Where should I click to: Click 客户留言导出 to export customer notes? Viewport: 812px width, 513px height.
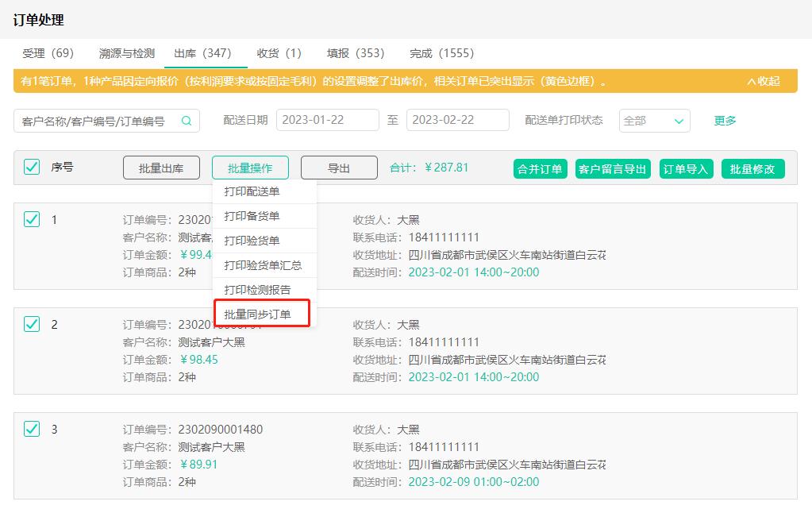tap(613, 168)
